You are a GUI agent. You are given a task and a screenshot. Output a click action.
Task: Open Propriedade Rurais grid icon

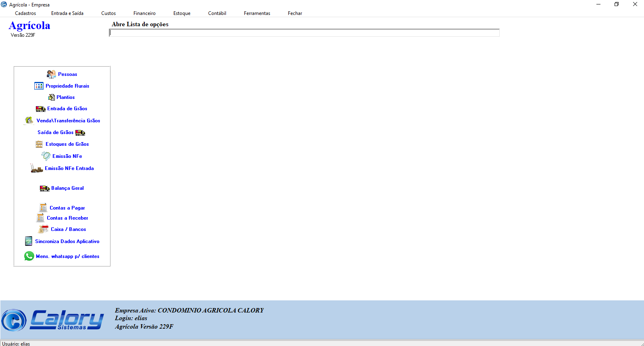39,86
